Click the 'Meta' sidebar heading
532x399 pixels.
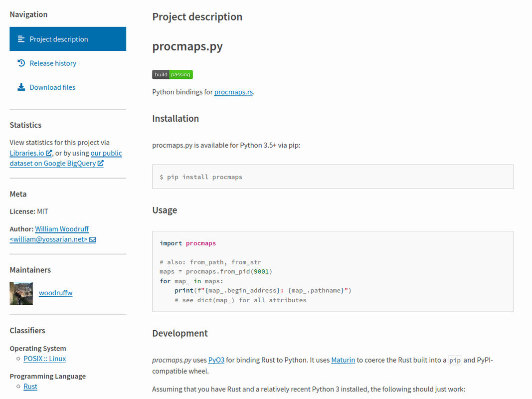coord(18,194)
